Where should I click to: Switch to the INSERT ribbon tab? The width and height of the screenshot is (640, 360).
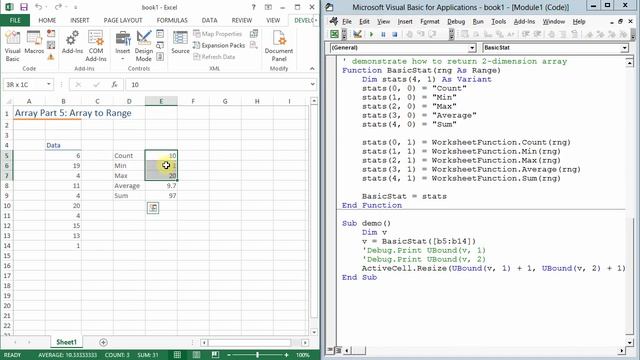point(80,20)
